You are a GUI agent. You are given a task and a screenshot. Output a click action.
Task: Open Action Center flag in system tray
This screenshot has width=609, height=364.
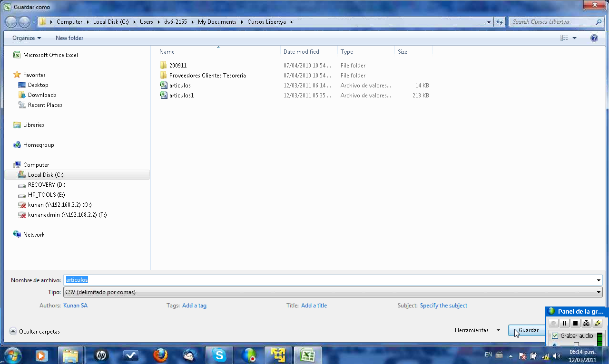[x=522, y=355]
